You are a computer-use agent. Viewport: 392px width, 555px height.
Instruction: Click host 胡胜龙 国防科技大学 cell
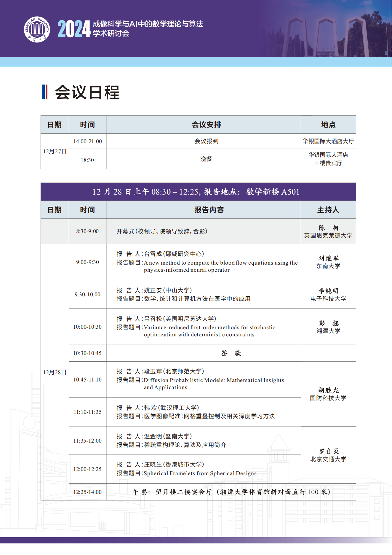click(x=328, y=394)
